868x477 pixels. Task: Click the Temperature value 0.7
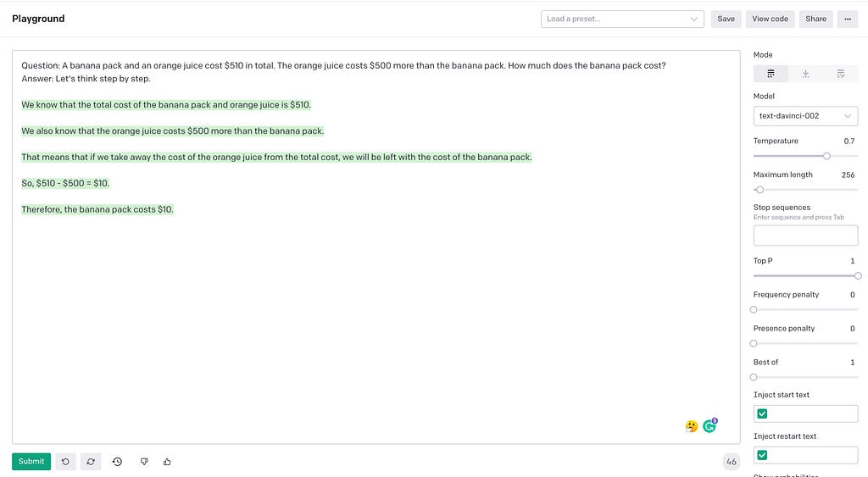click(849, 141)
